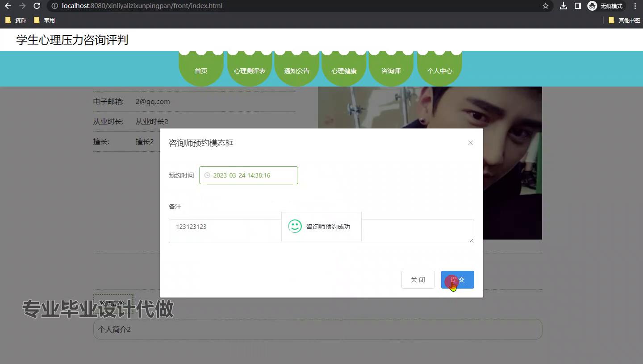Bookmark this page with the star icon

pos(545,6)
